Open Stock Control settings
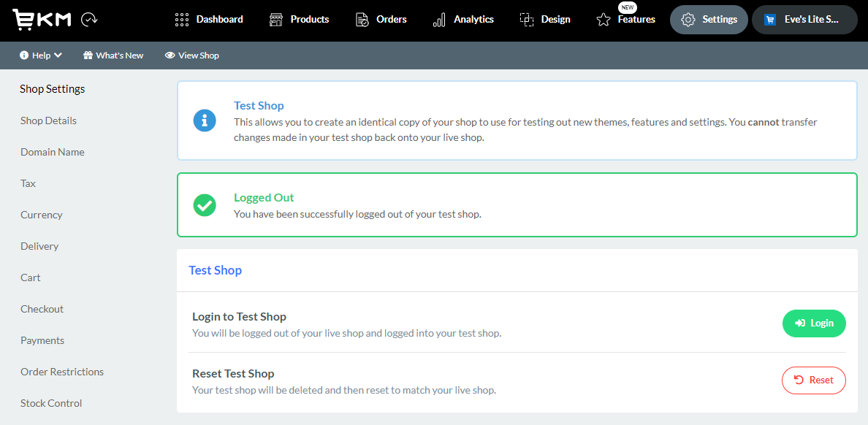 (x=51, y=403)
